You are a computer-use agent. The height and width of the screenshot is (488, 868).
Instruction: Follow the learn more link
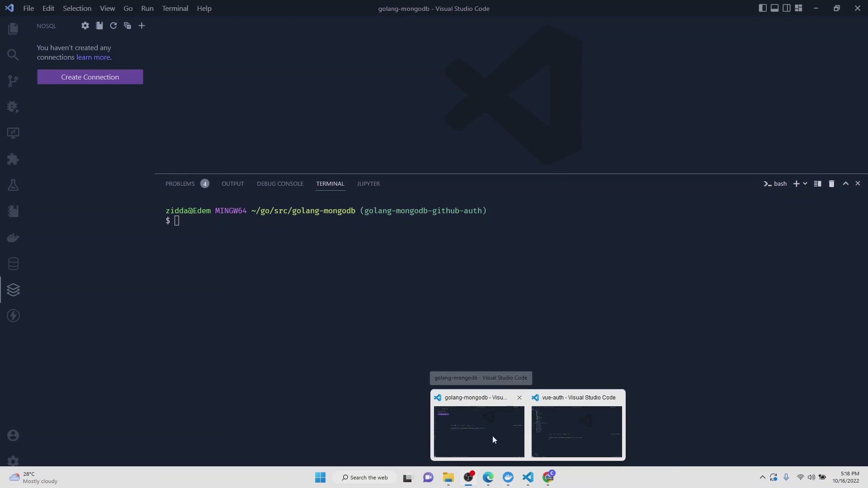[93, 57]
